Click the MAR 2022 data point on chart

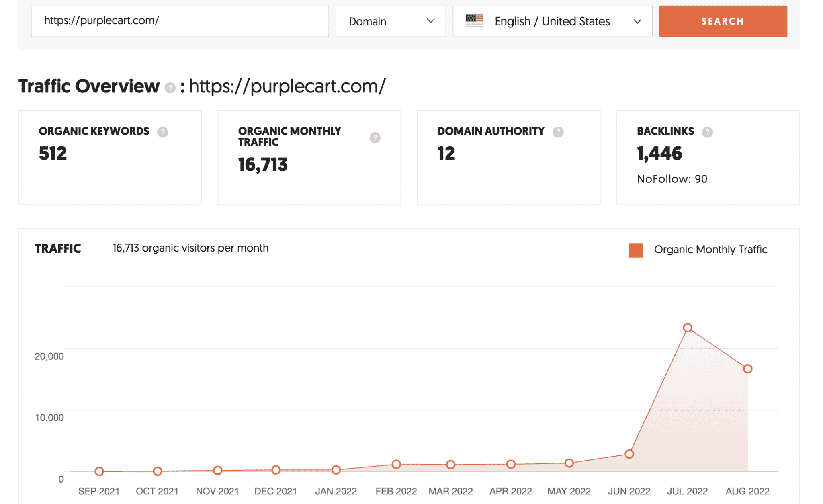pyautogui.click(x=450, y=465)
